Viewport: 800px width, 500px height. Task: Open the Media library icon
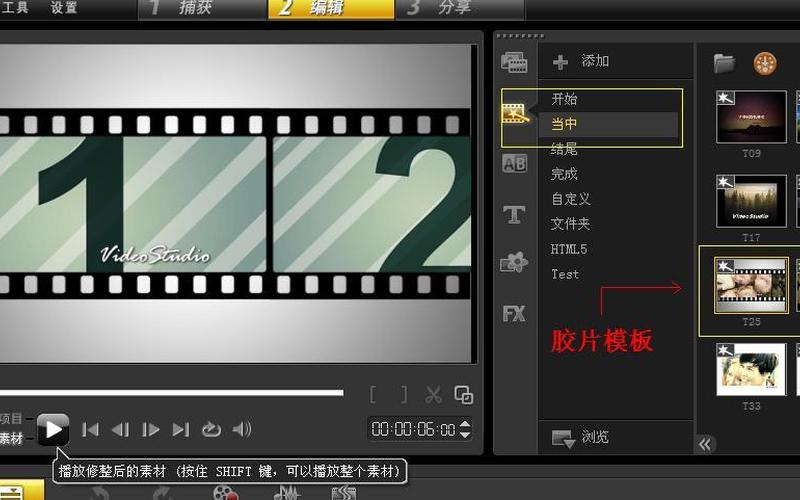pos(514,63)
